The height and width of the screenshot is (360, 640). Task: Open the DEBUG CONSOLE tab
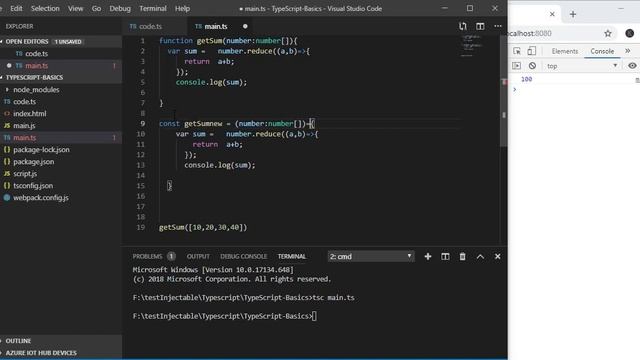(244, 256)
